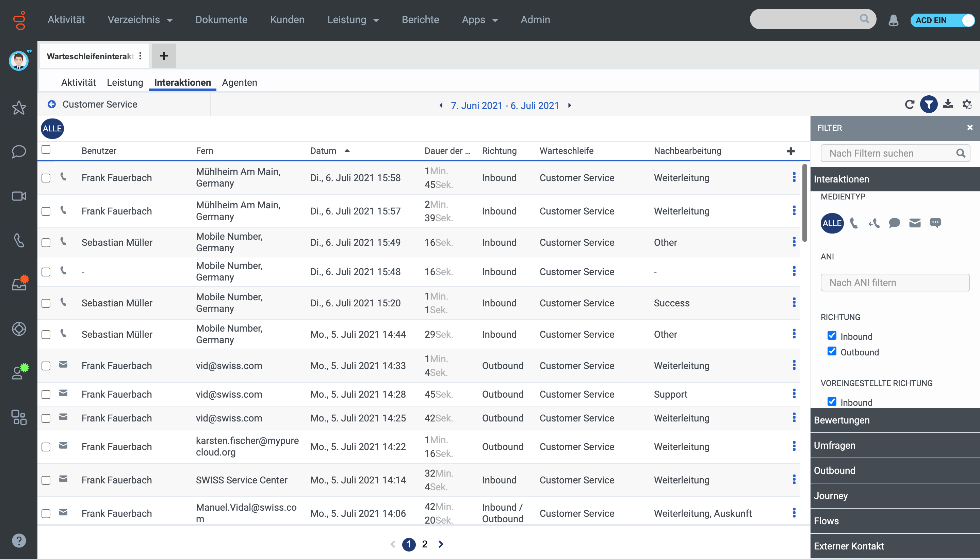Open the Verzeichnis dropdown menu

click(x=140, y=20)
